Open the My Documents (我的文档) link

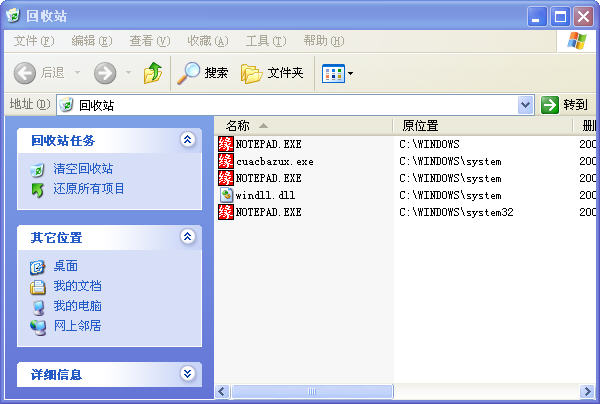click(77, 286)
